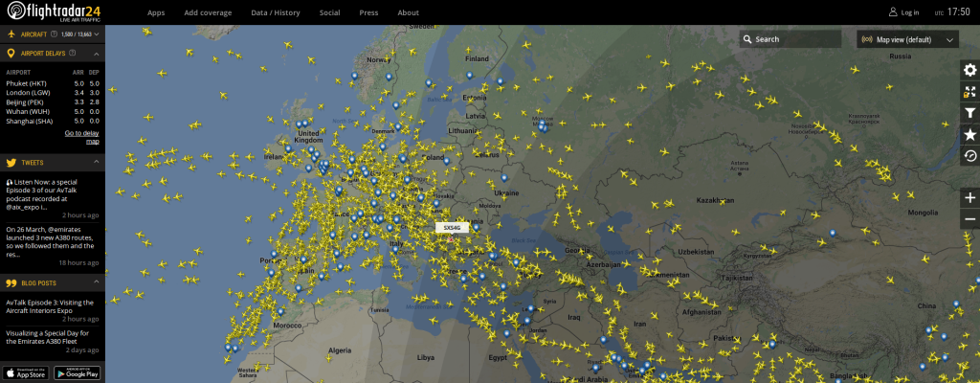Screen dimensions: 980x383
Task: Click the airport pin in Ukraine
Action: pyautogui.click(x=503, y=178)
